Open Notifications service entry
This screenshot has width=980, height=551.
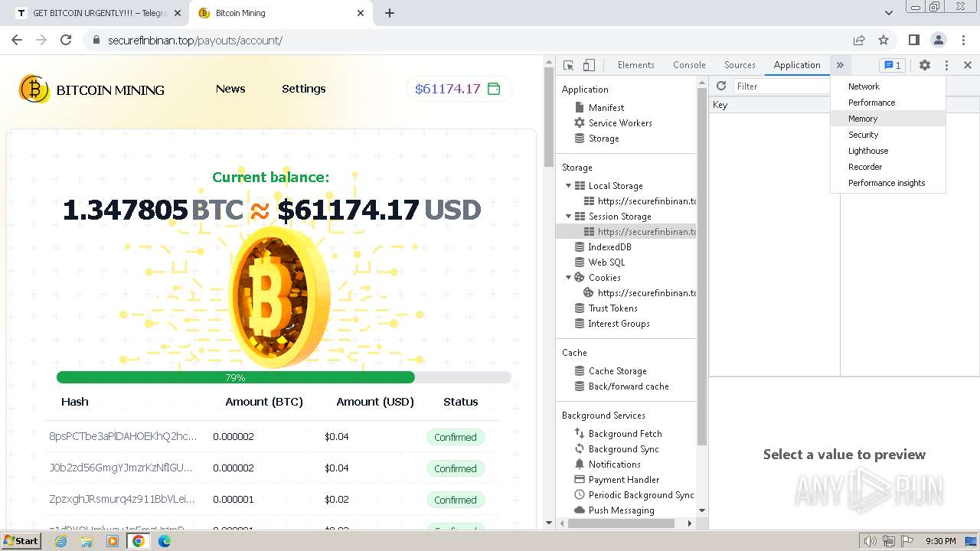[614, 465]
